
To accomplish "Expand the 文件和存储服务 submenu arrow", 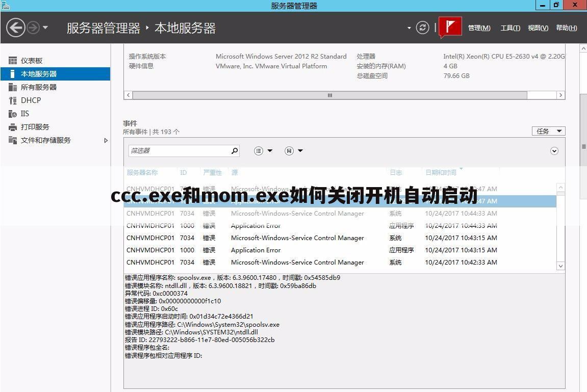I will (106, 141).
